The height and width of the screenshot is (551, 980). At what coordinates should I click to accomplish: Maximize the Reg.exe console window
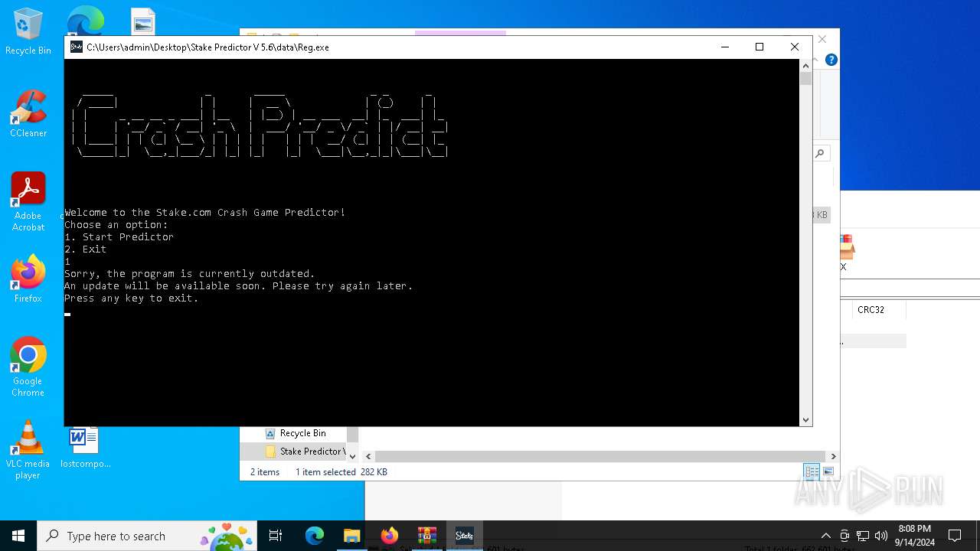click(x=759, y=47)
